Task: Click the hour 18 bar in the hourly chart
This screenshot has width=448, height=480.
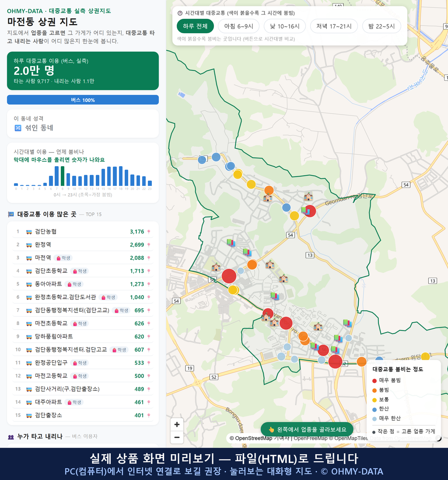Action: [x=121, y=176]
